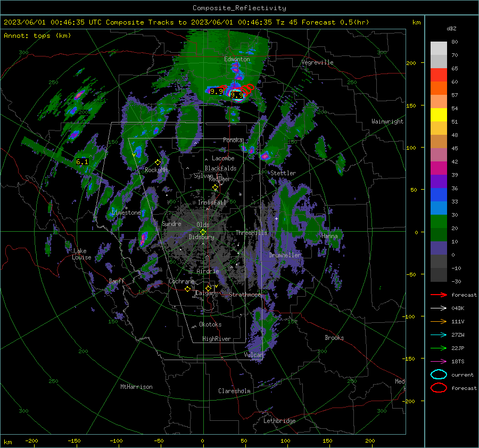
Task: Click the Innisfail city label
Action: pos(212,202)
